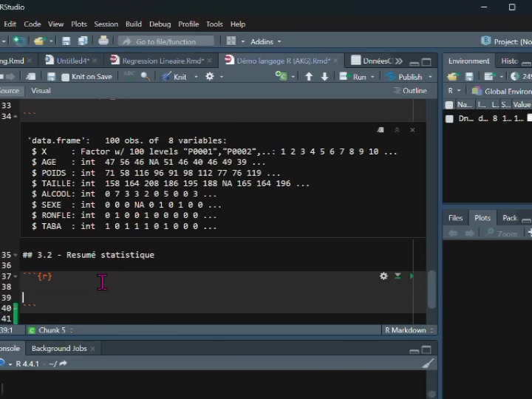Open the History tab
Viewport: 532px width, 399px height.
pos(509,61)
